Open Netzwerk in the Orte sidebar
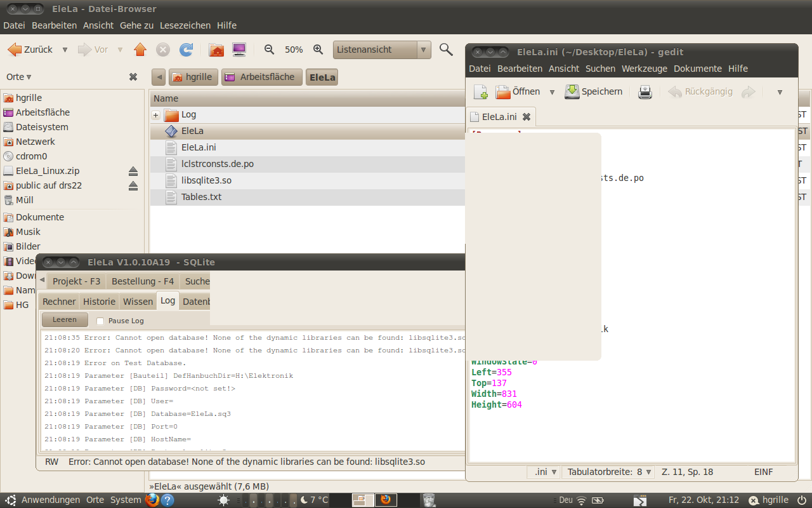Screen dimensions: 812x508 coord(36,142)
